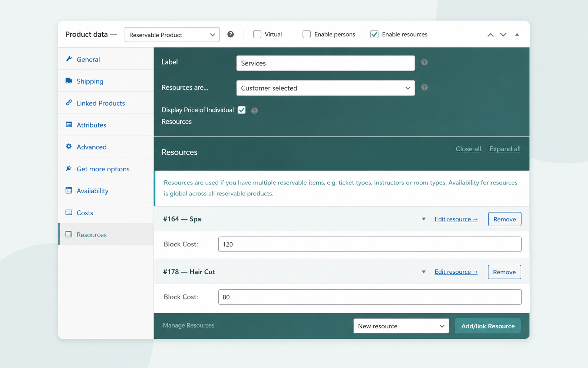Click the Shipping truck icon
Viewport: 588px width, 368px height.
tap(69, 81)
